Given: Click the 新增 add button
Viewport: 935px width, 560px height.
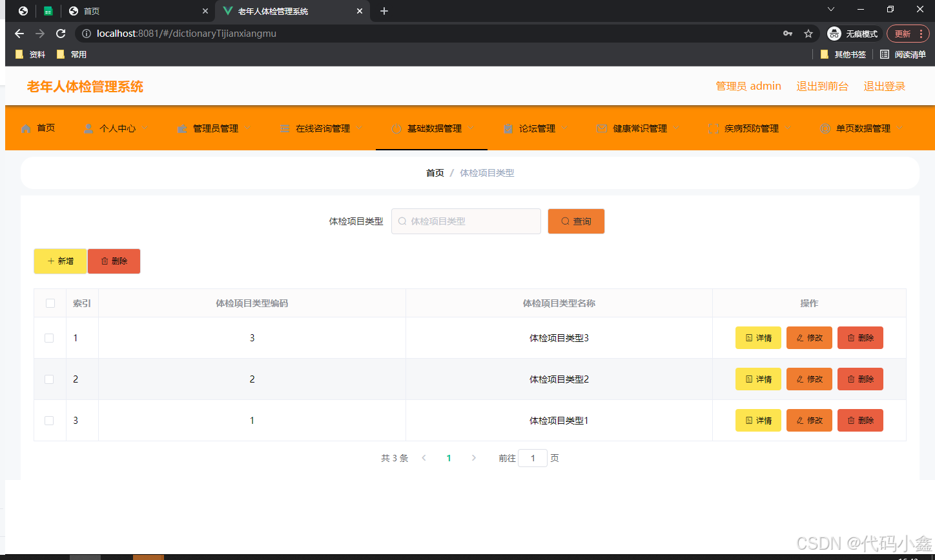Looking at the screenshot, I should (x=60, y=261).
